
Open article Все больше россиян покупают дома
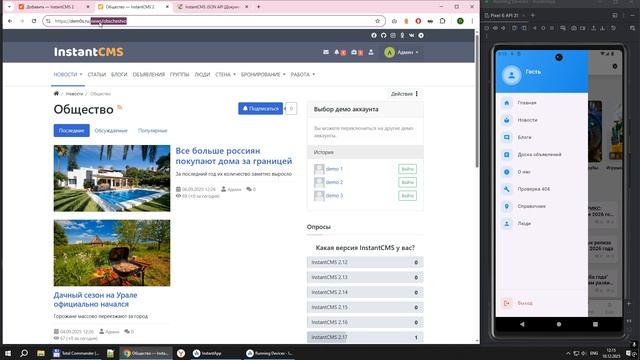point(233,156)
